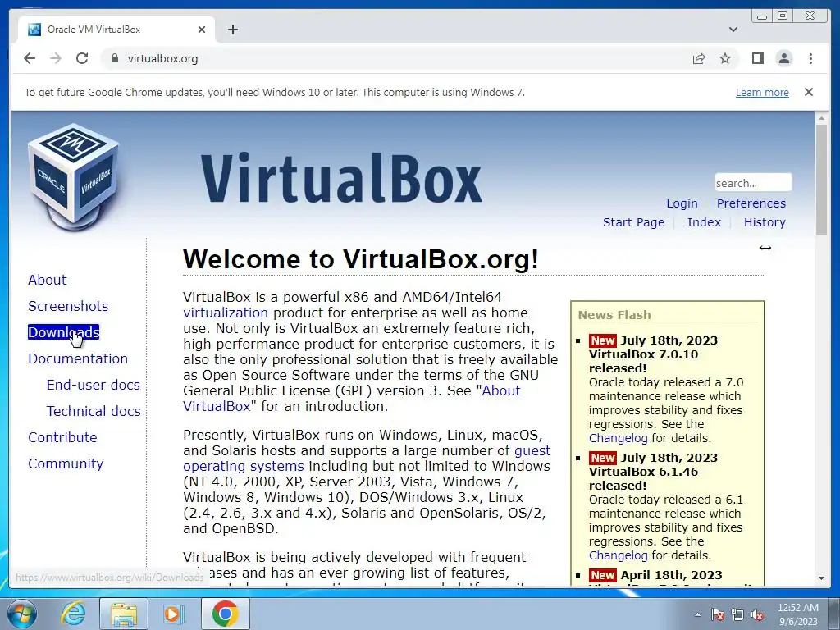View site information via the padlock icon
The height and width of the screenshot is (630, 840).
[x=114, y=58]
